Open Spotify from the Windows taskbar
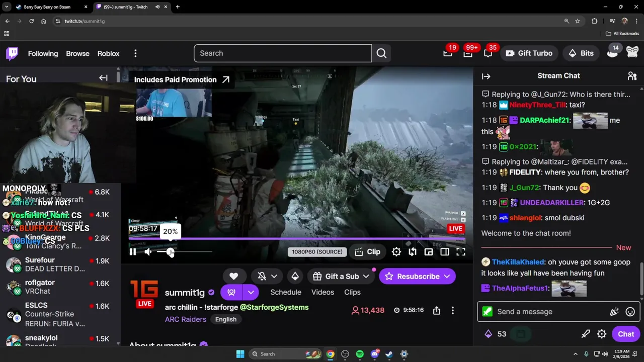The image size is (644, 362). point(360,354)
